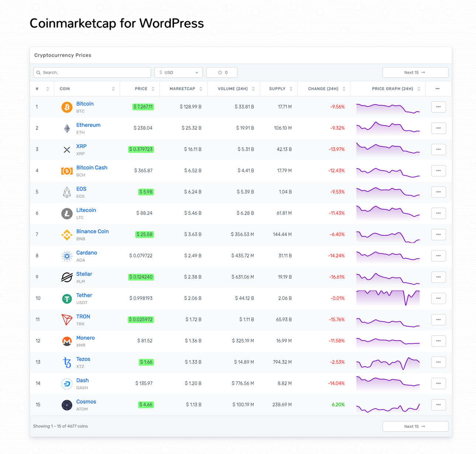This screenshot has height=454, width=476.
Task: Sort by the SUPPLY column
Action: 279,89
